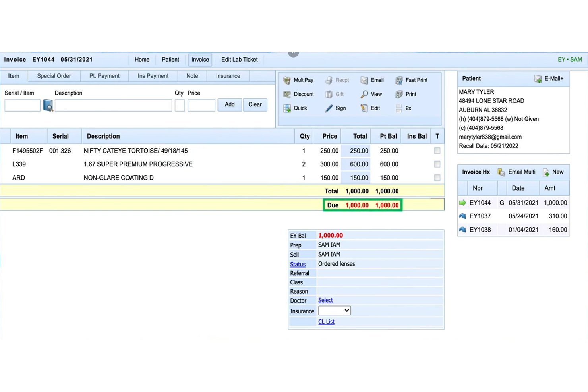Open invoice icon beside EY1037
This screenshot has width=588, height=392.
tap(462, 216)
